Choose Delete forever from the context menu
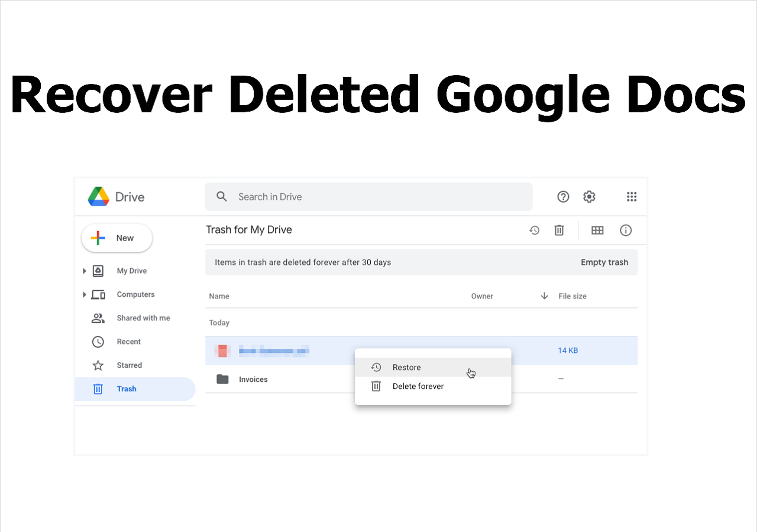This screenshot has width=757, height=532. 433,387
